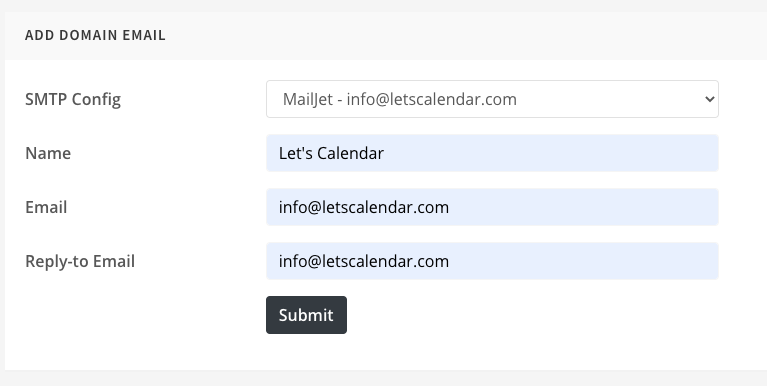Click the Submit button
The height and width of the screenshot is (386, 767).
tap(306, 315)
